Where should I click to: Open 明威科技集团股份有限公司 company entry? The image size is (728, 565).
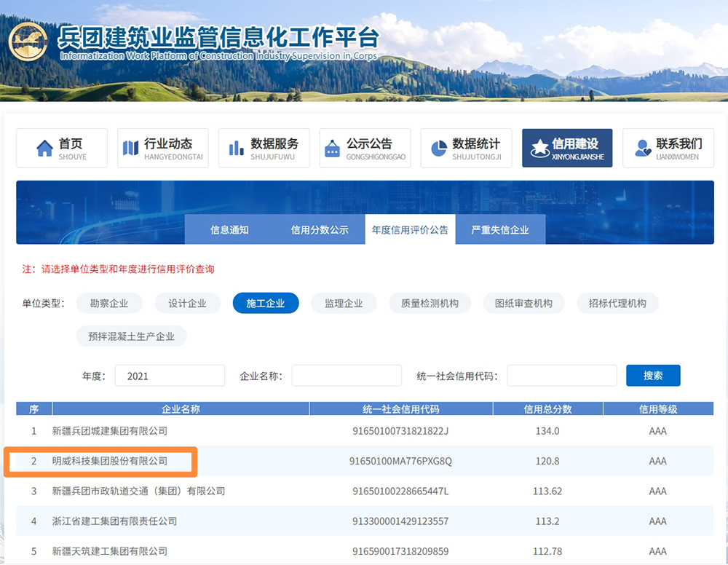pos(110,462)
